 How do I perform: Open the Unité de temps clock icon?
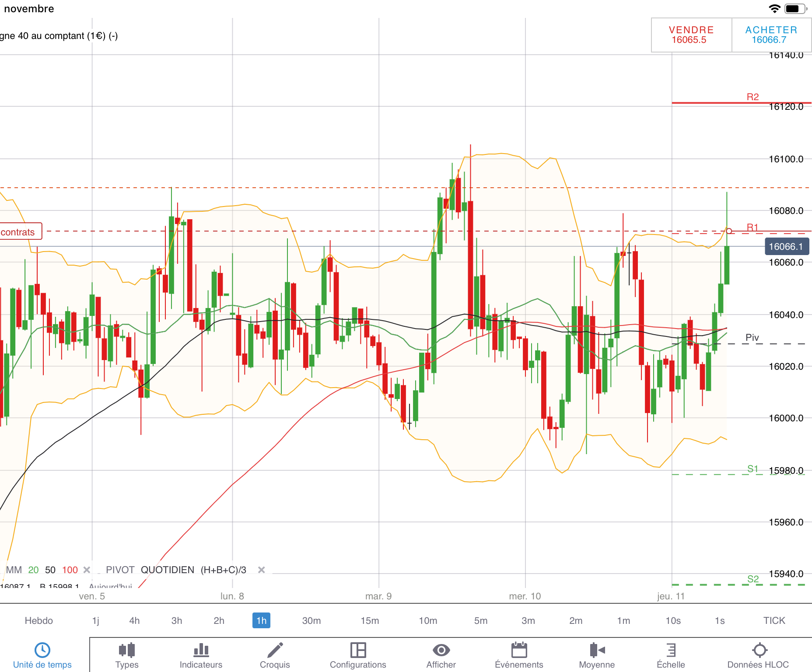point(42,650)
